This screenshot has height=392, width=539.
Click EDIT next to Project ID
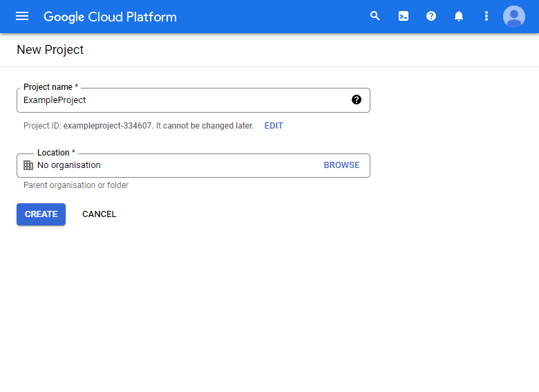click(274, 126)
